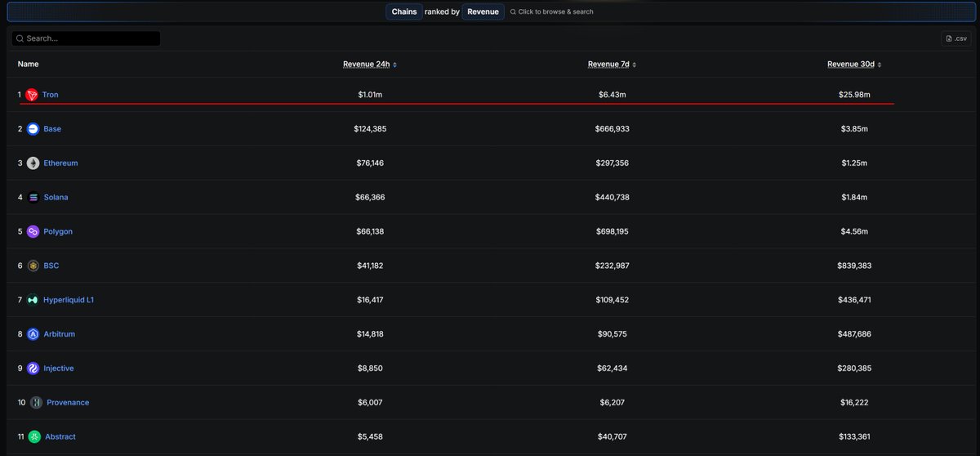
Task: Select BSC 30d revenue $839,383
Action: click(x=854, y=266)
